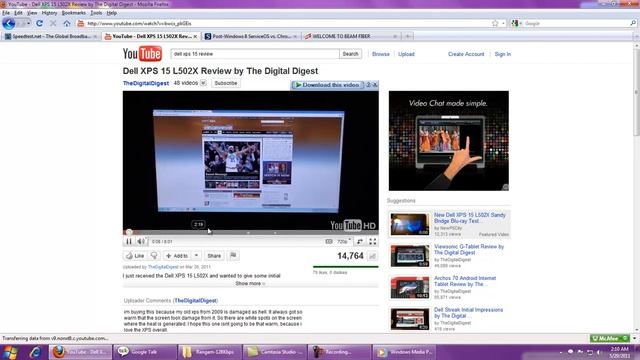This screenshot has width=640, height=360.
Task: Subscribe to TheDigitalDigest channel
Action: [226, 83]
